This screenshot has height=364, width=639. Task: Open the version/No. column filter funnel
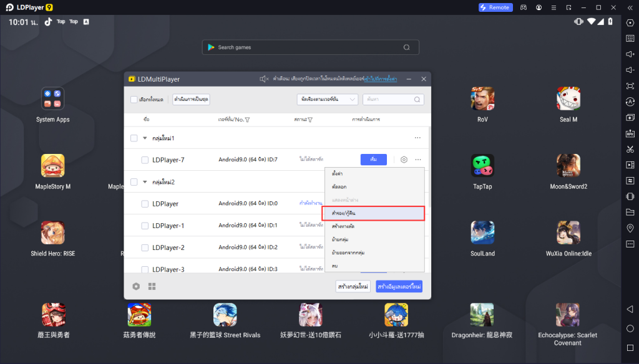click(x=247, y=120)
